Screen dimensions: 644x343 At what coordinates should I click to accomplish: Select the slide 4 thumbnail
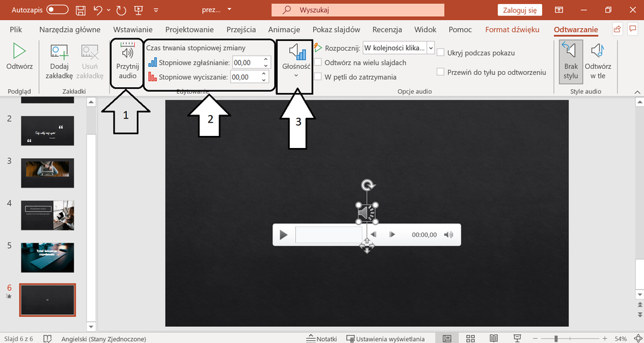pos(48,215)
